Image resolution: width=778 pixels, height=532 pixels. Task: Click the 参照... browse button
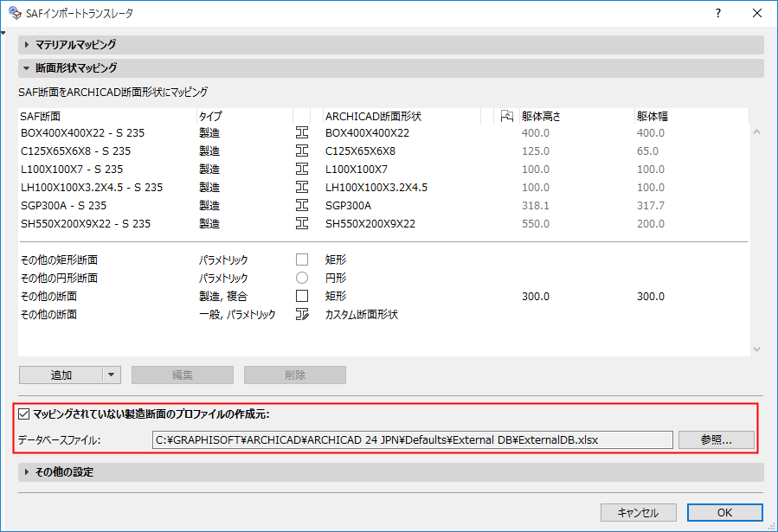pos(716,439)
